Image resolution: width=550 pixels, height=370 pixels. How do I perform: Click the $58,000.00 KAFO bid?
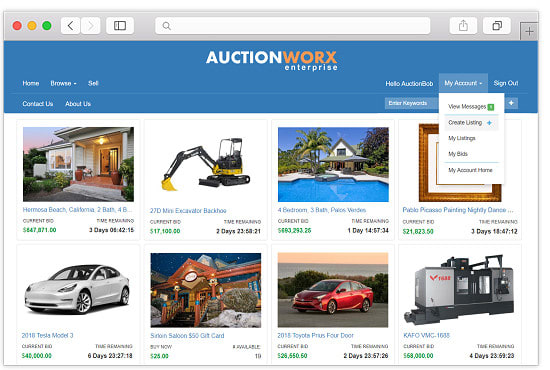pos(418,356)
